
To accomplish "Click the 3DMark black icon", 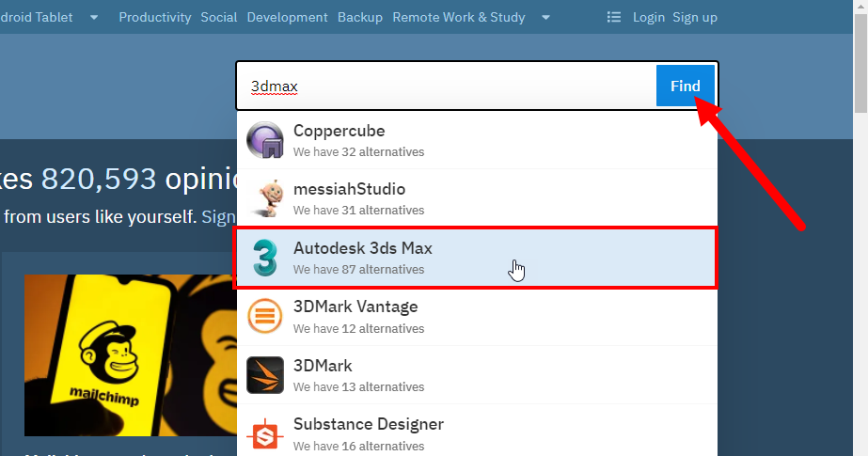I will coord(264,374).
